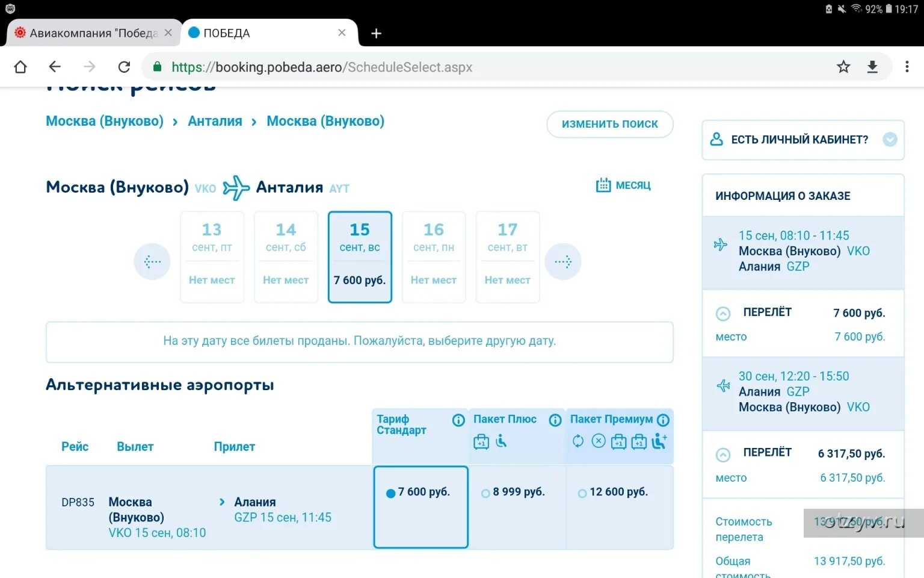Collapse the ПЕРЕЛЁТ 7 600 руб. section

(x=723, y=314)
